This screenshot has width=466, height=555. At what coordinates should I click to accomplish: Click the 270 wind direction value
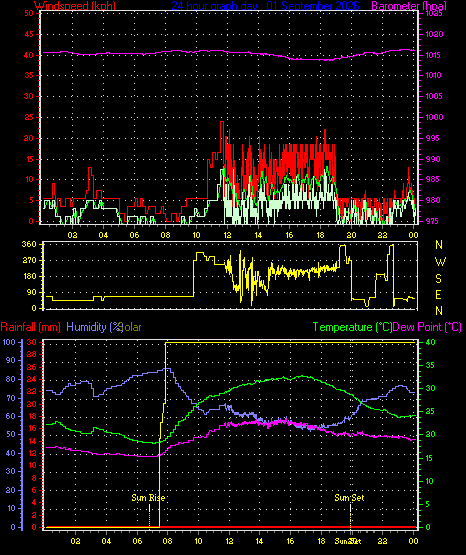29,260
